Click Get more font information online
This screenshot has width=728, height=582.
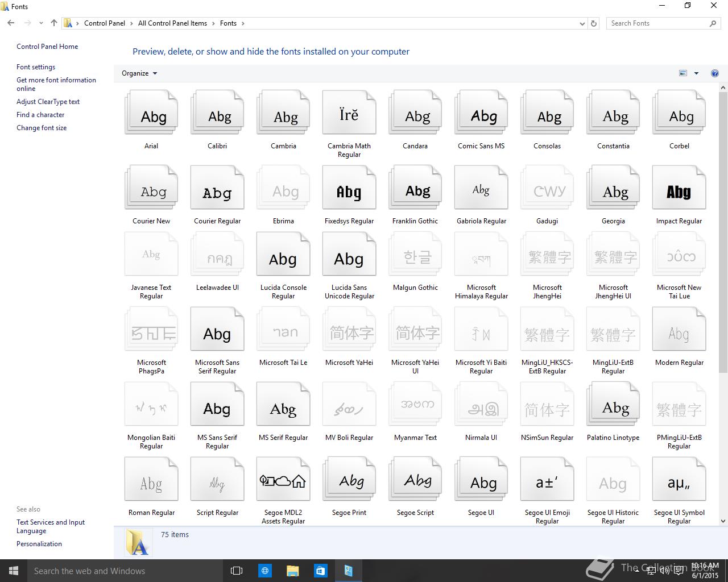click(56, 84)
